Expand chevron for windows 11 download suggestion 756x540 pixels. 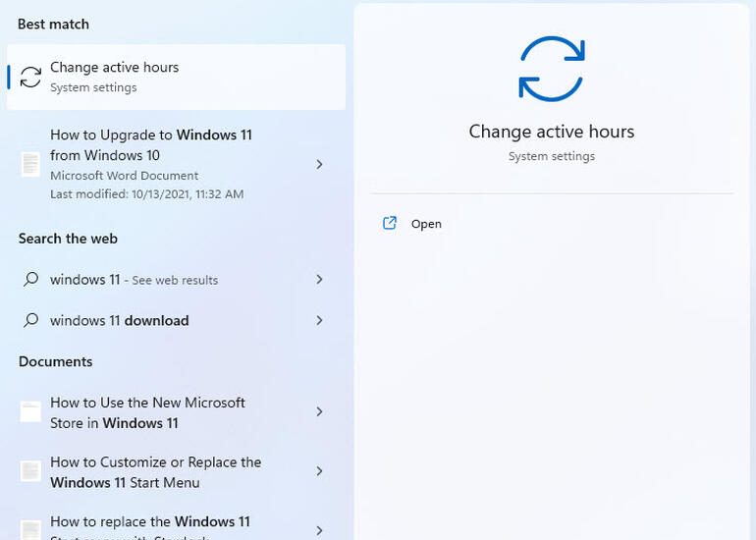(319, 320)
